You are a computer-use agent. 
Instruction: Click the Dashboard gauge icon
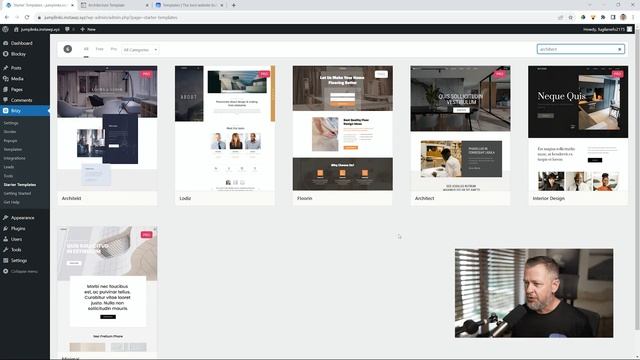point(5,43)
